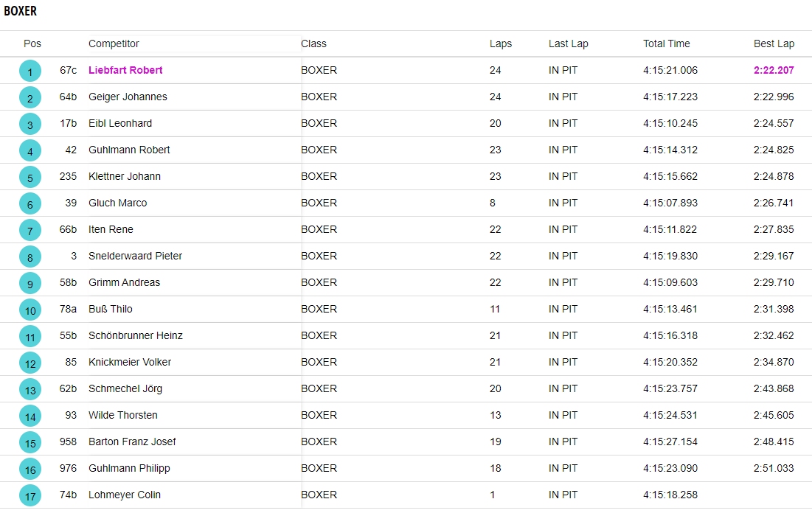Click the position 3 circle badge

tap(30, 125)
